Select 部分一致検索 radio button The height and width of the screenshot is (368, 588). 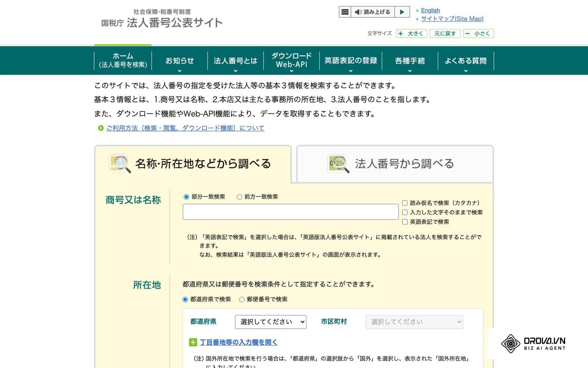pyautogui.click(x=186, y=197)
